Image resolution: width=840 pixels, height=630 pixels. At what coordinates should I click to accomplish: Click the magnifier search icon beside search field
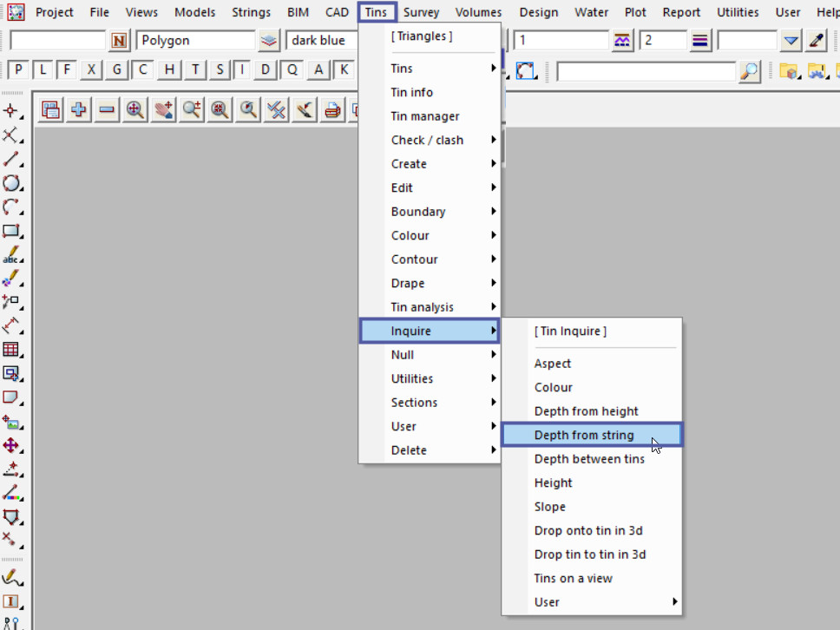pos(750,71)
